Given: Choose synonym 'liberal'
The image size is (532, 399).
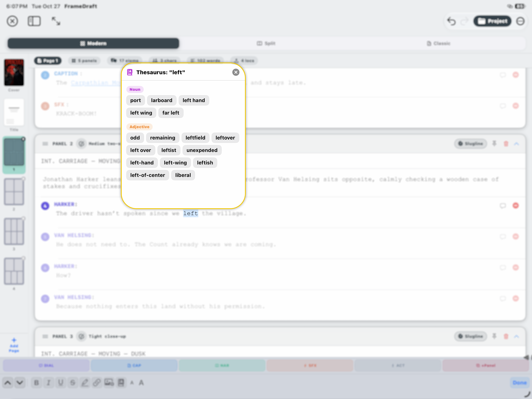Looking at the screenshot, I should click(183, 175).
